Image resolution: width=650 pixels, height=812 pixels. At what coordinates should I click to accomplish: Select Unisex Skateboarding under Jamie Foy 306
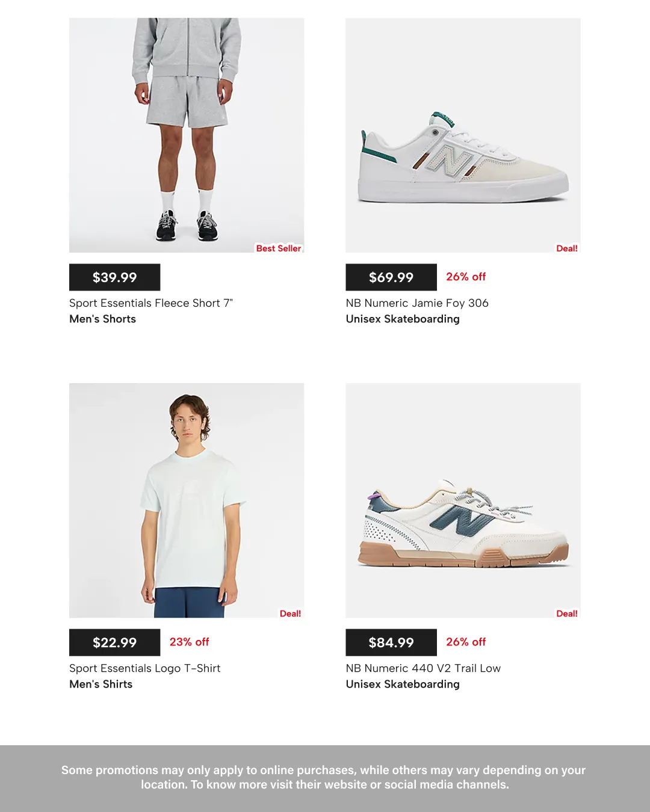pyautogui.click(x=403, y=319)
